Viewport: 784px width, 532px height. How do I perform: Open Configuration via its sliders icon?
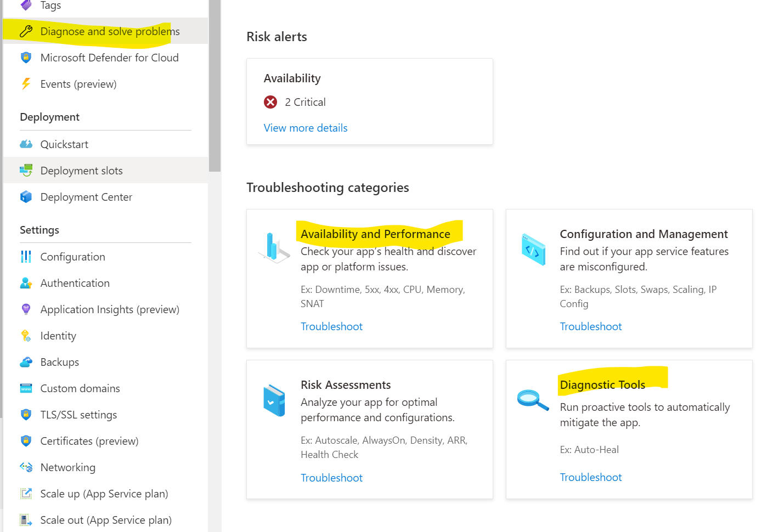click(26, 256)
